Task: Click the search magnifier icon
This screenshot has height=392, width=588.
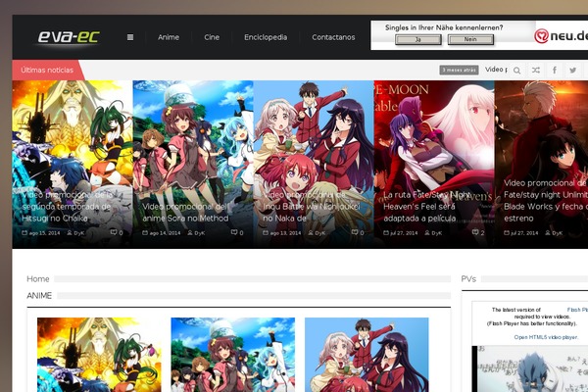Action: click(516, 71)
